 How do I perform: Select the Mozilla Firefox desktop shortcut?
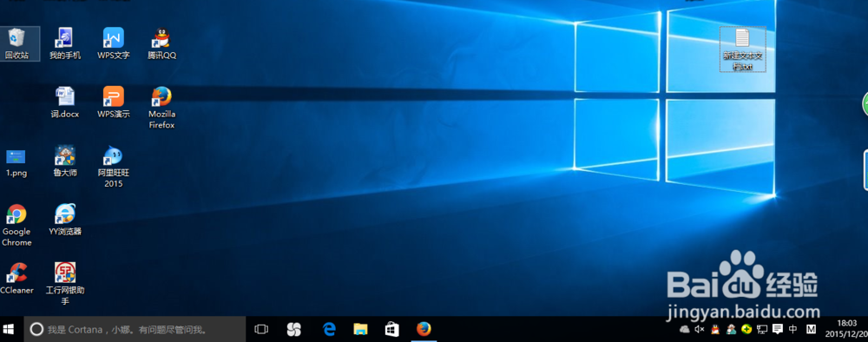[x=161, y=108]
